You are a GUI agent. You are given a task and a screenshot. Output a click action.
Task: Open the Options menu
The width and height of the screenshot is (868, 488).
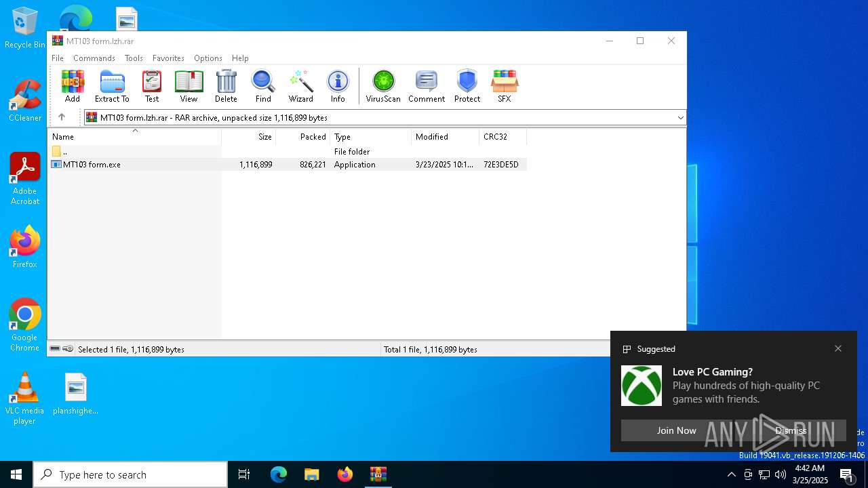pos(208,58)
